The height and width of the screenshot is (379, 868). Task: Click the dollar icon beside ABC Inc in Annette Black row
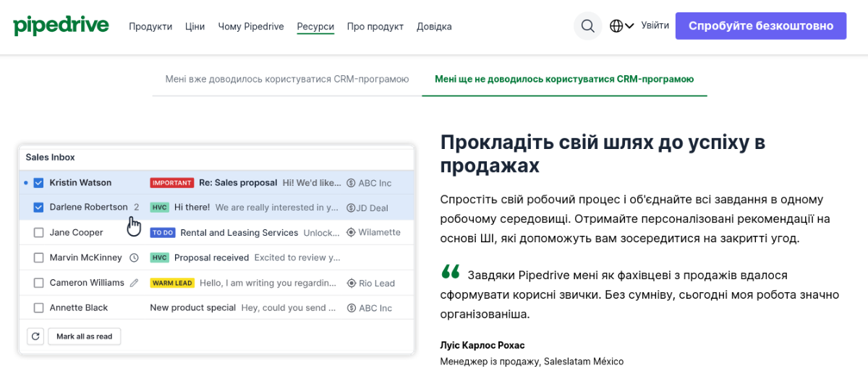coord(352,308)
